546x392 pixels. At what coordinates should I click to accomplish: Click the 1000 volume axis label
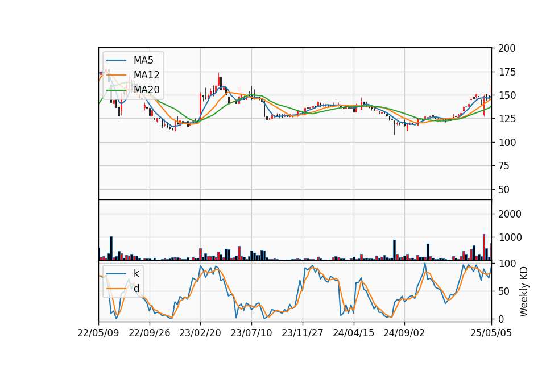pos(510,237)
